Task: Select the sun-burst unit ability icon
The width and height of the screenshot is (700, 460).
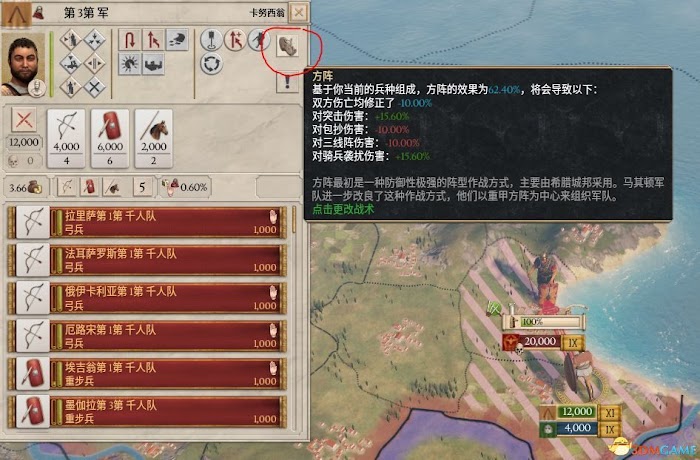Action: 129,64
